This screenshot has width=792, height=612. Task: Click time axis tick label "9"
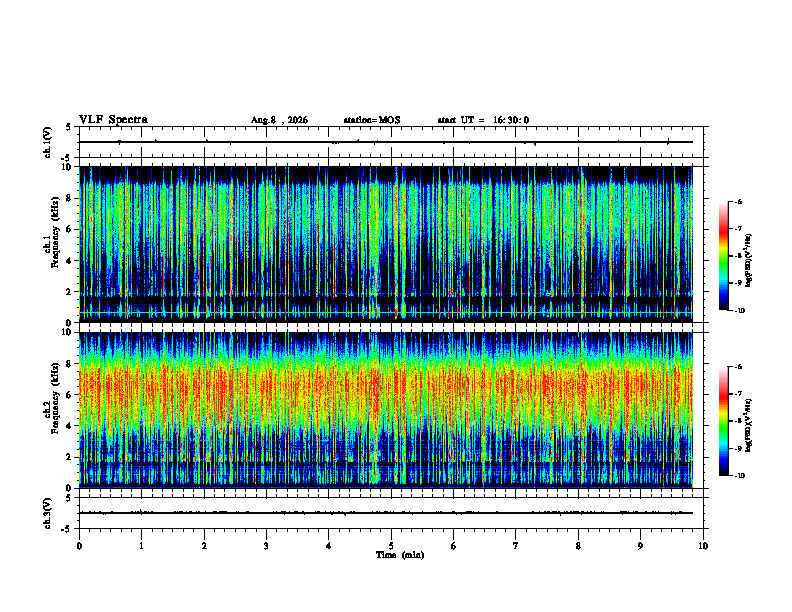point(640,546)
